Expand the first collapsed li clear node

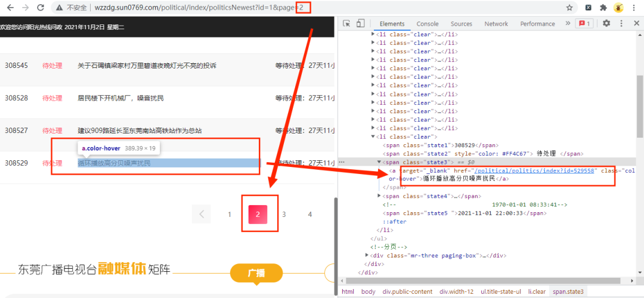373,35
